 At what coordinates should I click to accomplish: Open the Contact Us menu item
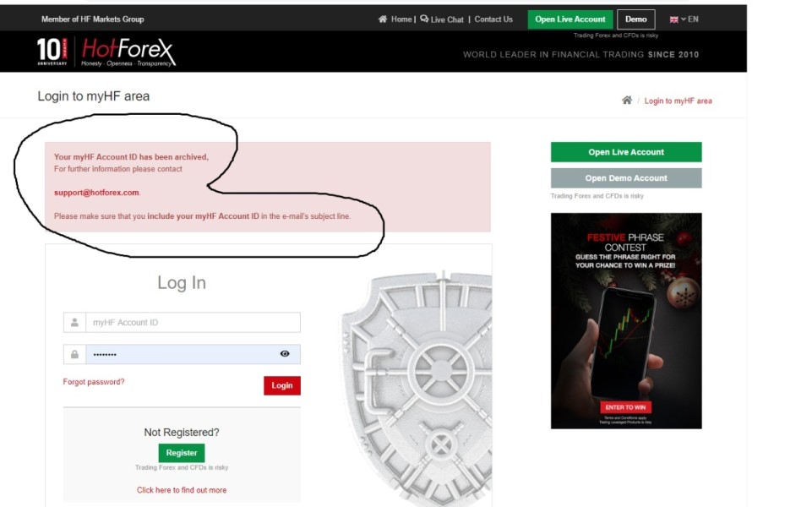[493, 19]
